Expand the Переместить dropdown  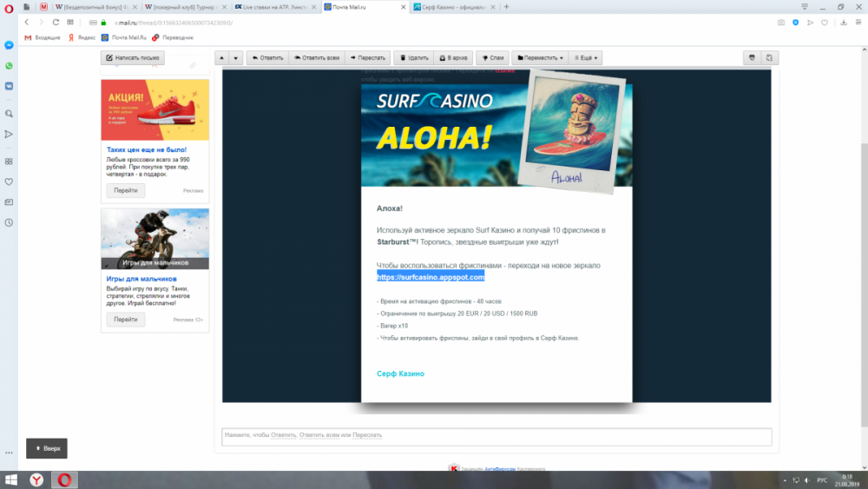click(539, 58)
